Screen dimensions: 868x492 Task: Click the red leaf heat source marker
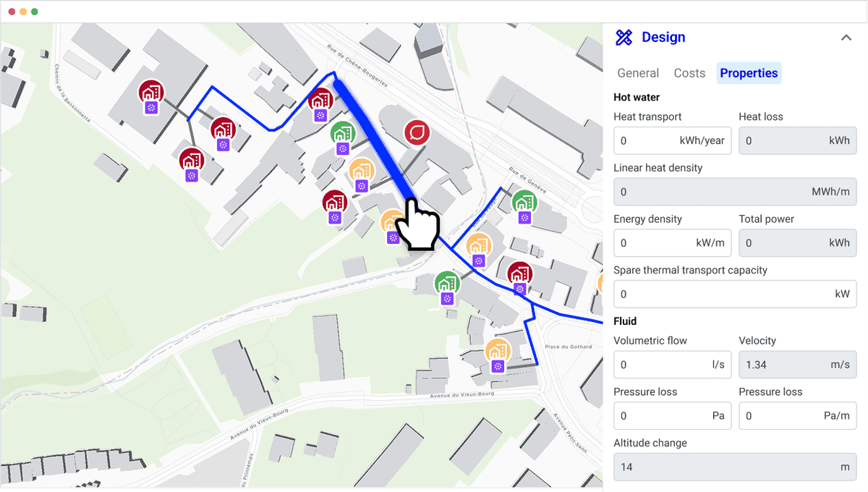(x=417, y=133)
